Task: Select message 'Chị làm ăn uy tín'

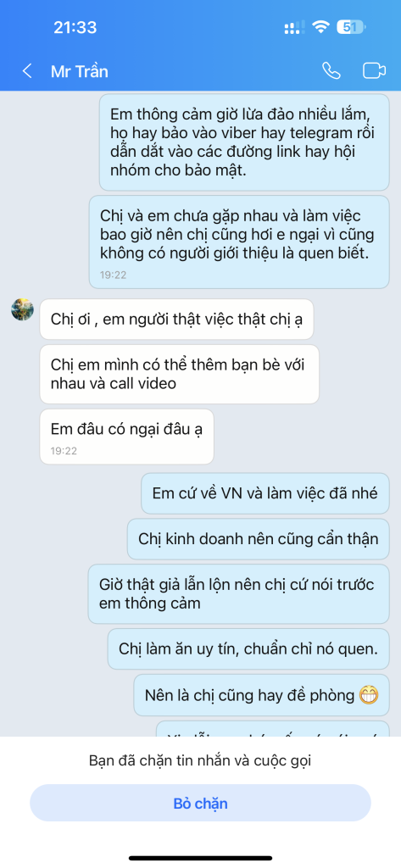Action: click(248, 648)
